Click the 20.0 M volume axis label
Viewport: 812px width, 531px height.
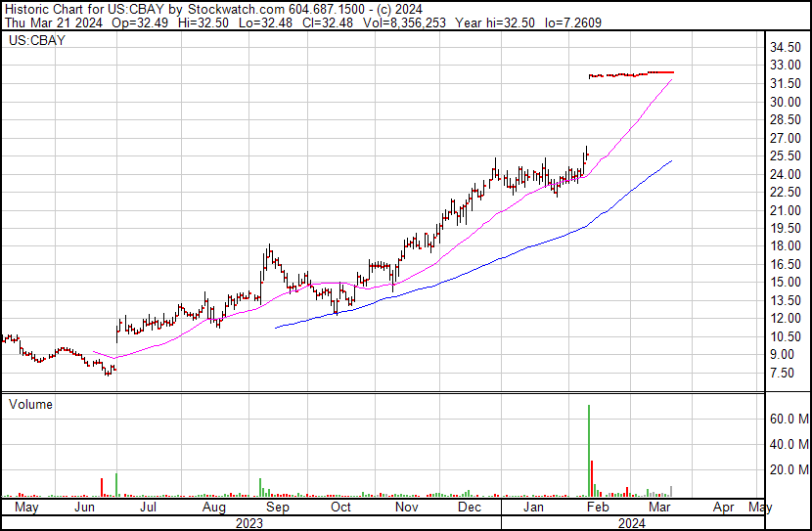(x=786, y=469)
